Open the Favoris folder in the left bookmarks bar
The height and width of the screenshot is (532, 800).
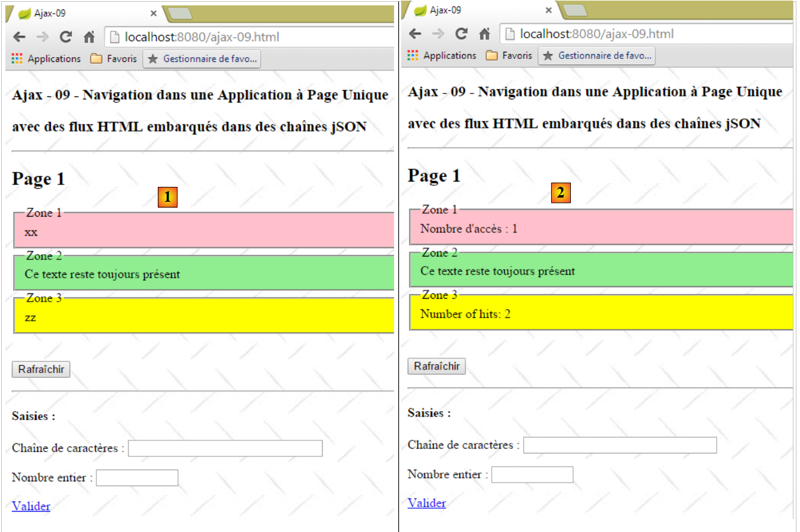pos(114,59)
